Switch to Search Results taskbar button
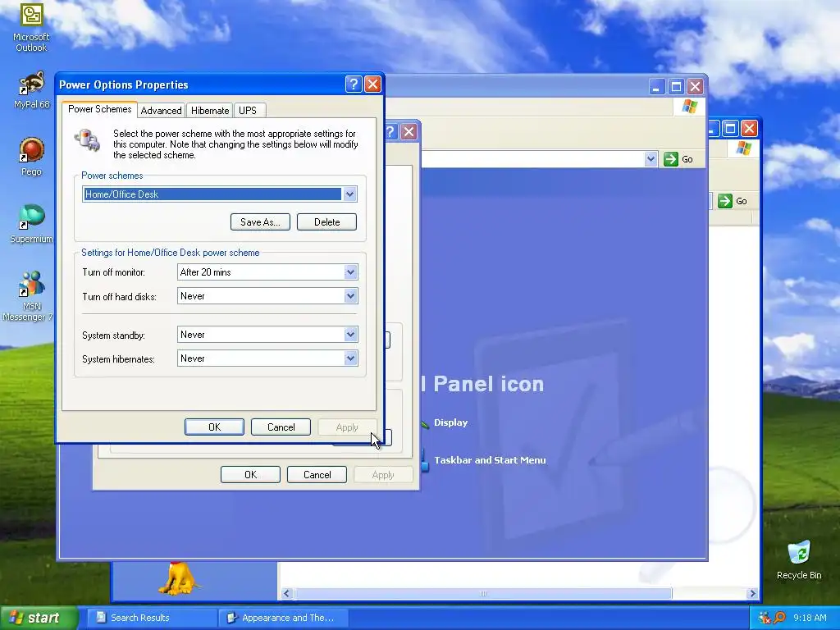 click(152, 618)
